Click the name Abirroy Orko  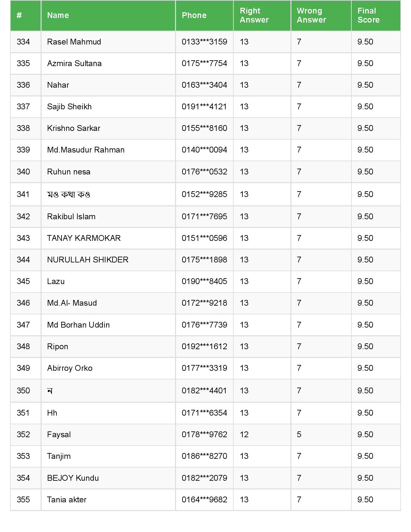coord(70,368)
